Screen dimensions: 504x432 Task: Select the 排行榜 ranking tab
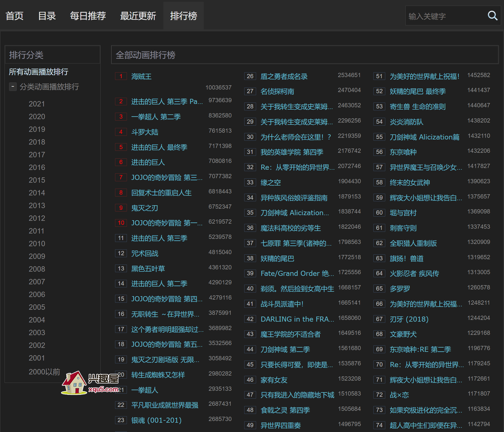[183, 16]
